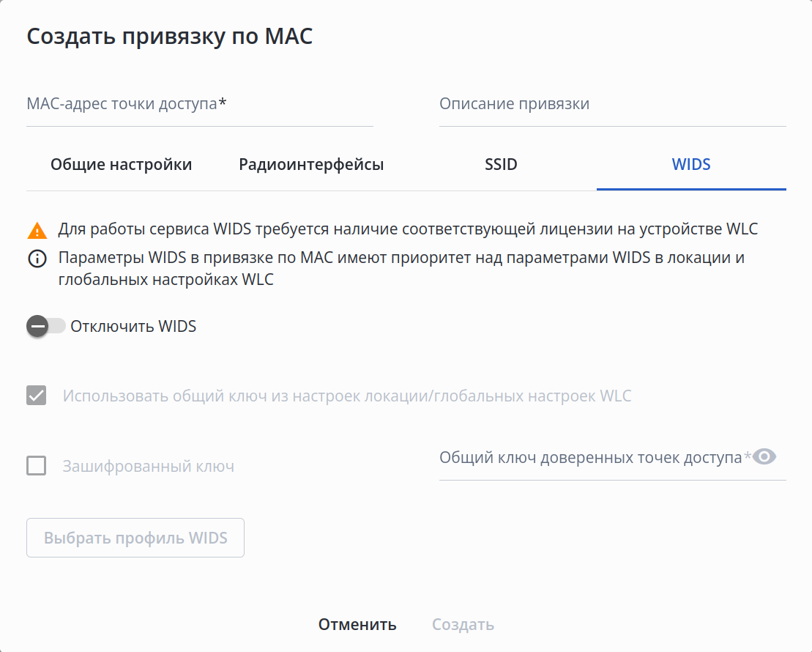Uncheck the shared key from location settings checkbox
The height and width of the screenshot is (652, 812).
(x=37, y=396)
